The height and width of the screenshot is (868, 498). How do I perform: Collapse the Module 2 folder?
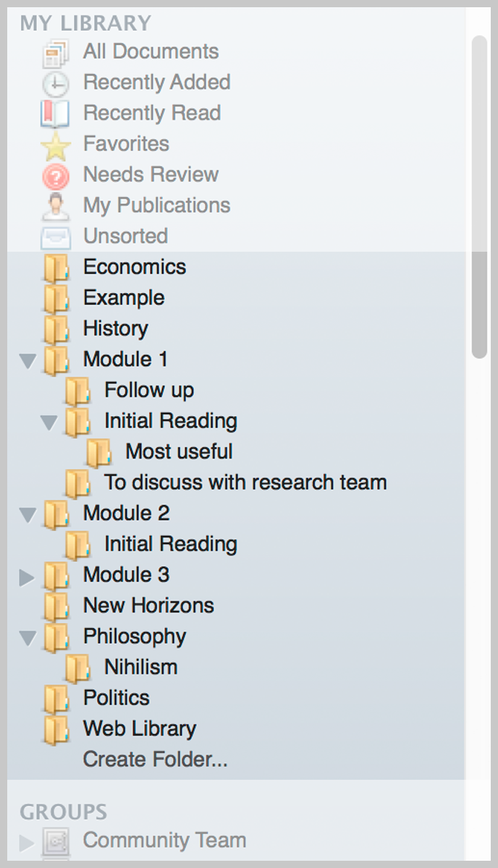[x=28, y=514]
